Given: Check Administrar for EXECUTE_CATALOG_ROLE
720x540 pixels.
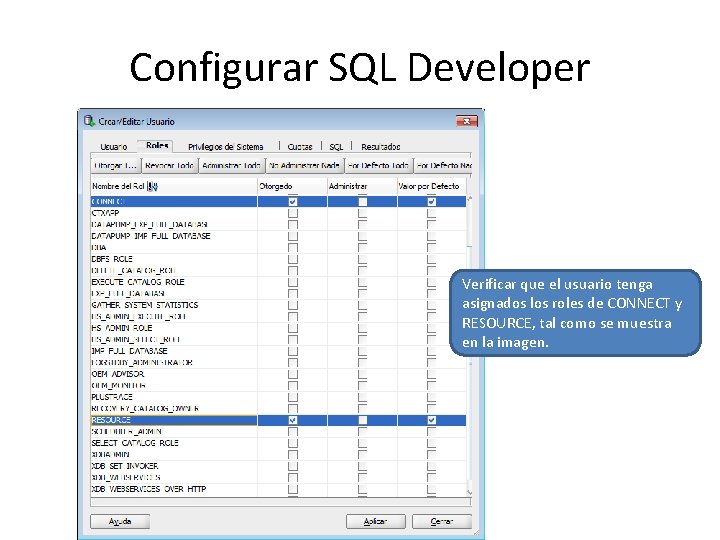Looking at the screenshot, I should coord(363,282).
